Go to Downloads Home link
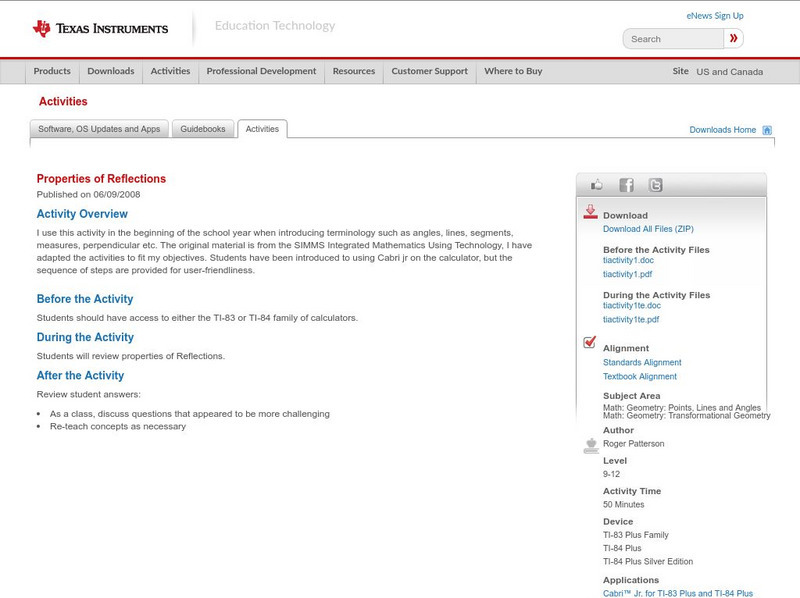 [x=722, y=130]
